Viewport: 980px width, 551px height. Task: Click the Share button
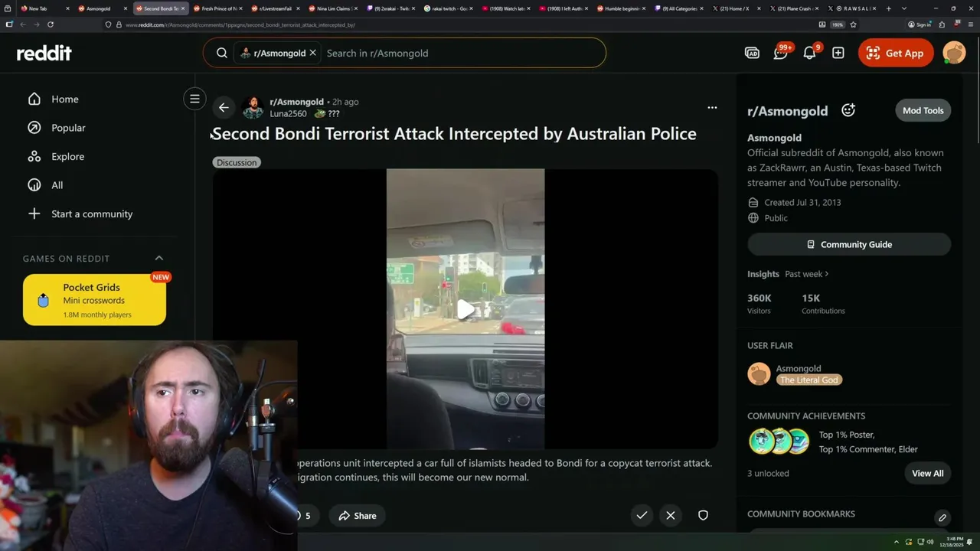click(x=357, y=516)
